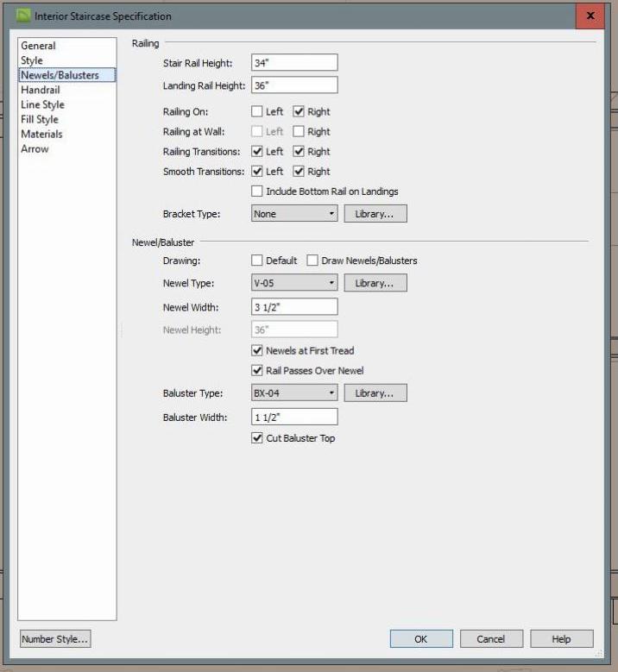Enable Railing On Left checkbox
The height and width of the screenshot is (672, 618).
point(257,111)
